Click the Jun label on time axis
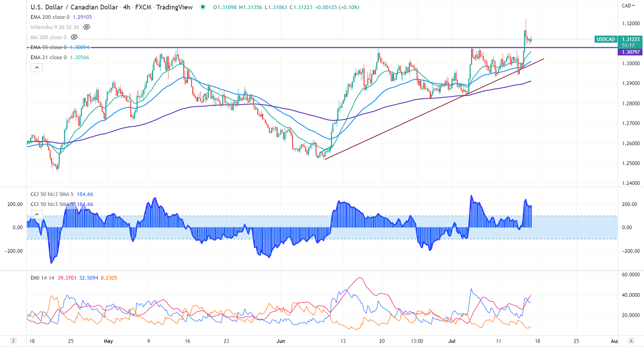Image resolution: width=644 pixels, height=349 pixels. (x=281, y=341)
